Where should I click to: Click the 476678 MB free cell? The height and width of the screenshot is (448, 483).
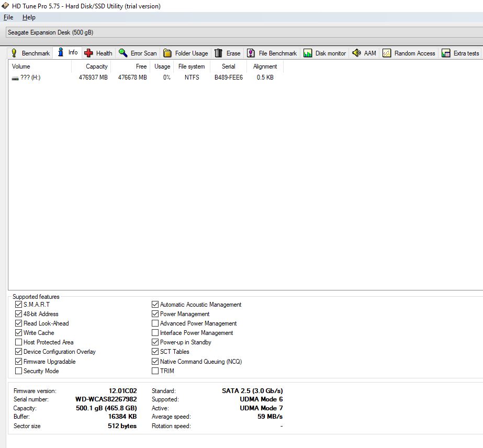(132, 77)
